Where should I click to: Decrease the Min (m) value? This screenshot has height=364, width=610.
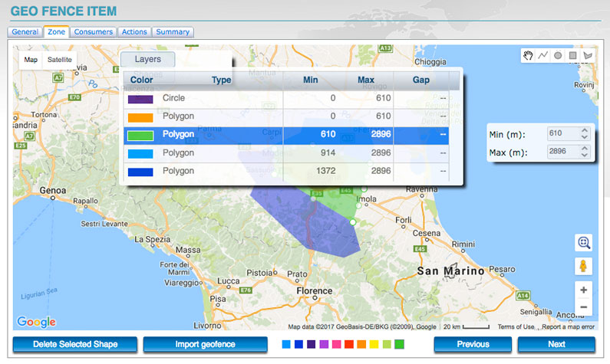click(585, 136)
